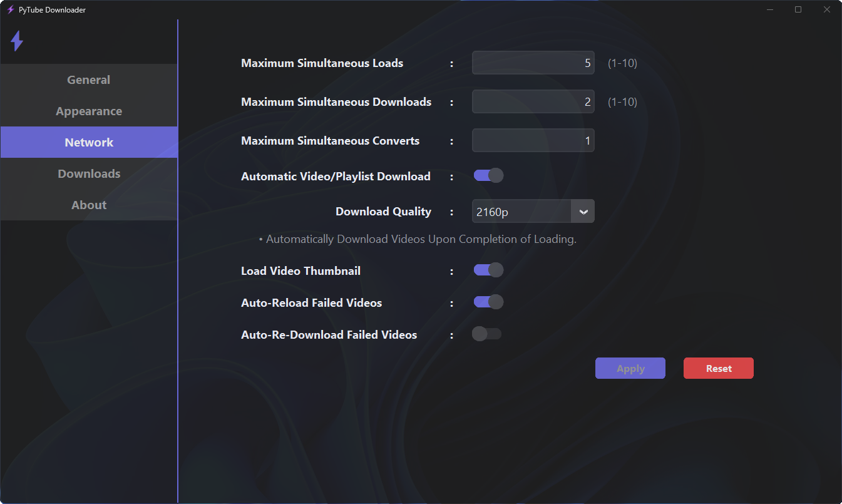Click the Auto-Re-Download Failed Videos label

coord(329,335)
